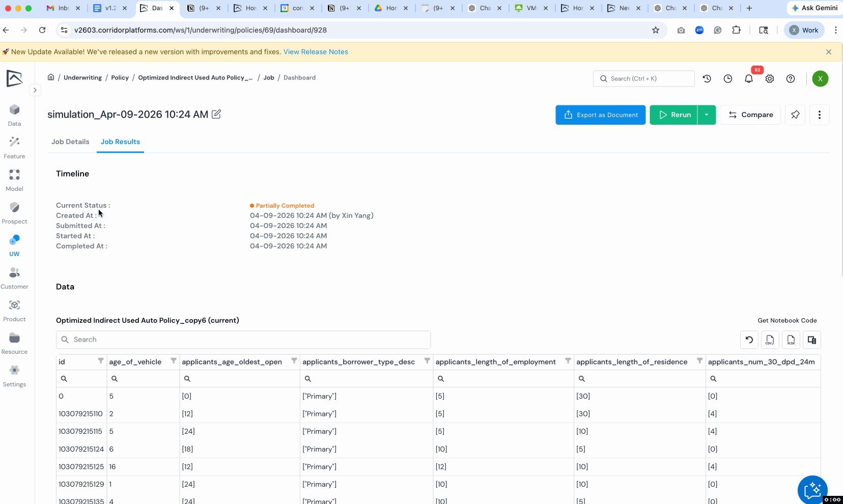Expand the left sidebar with chevron
The image size is (843, 504).
pyautogui.click(x=35, y=90)
